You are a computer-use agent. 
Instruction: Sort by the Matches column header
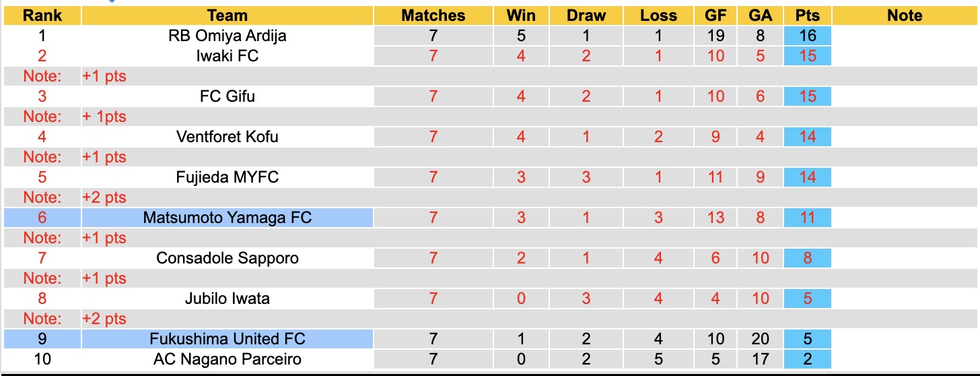[x=433, y=15]
